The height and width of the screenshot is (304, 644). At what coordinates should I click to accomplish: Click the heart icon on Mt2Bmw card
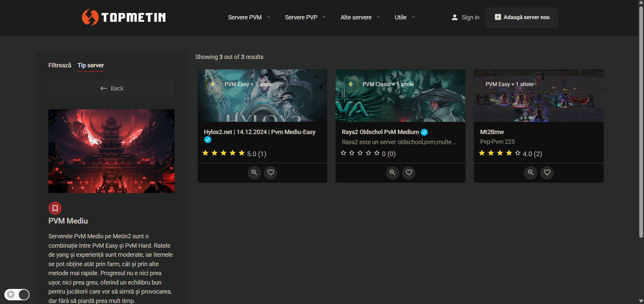[547, 173]
